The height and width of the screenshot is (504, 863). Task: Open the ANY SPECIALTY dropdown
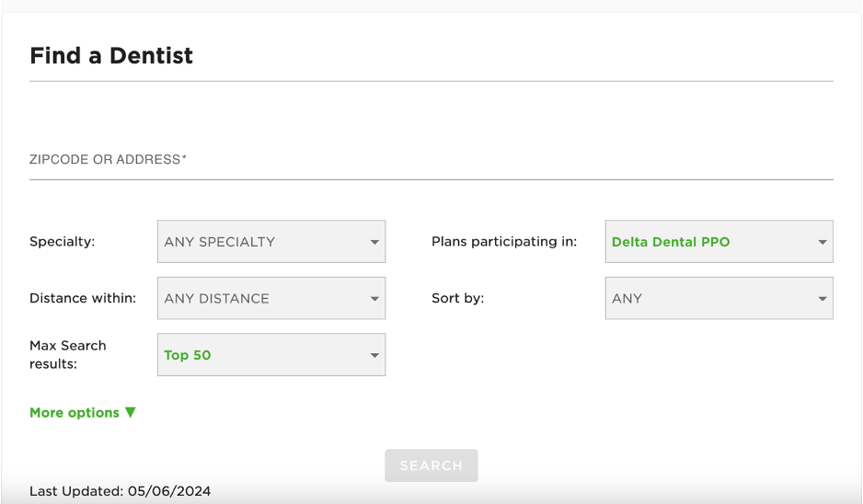click(260, 242)
